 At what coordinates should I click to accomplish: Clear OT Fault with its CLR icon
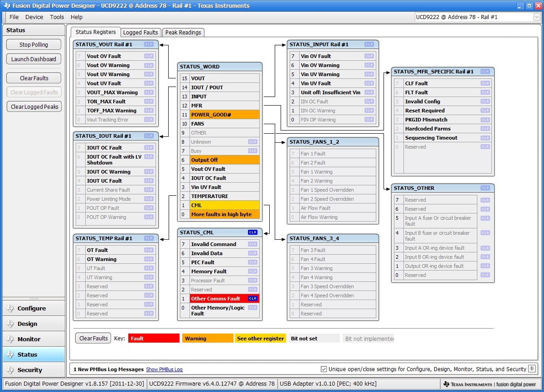pos(149,250)
